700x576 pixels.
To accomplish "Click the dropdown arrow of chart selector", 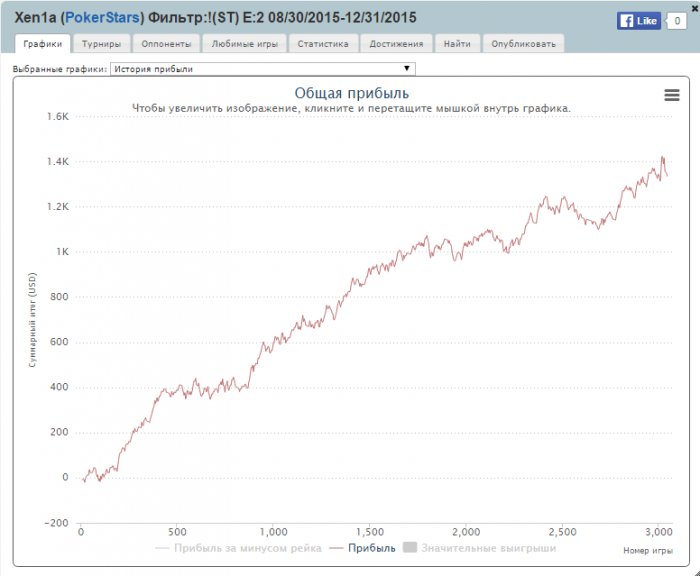I will [406, 69].
